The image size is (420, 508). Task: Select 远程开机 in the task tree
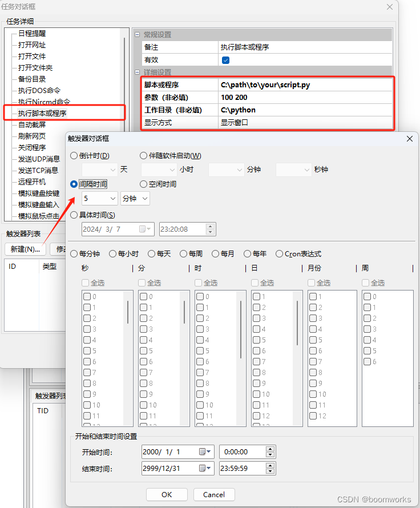click(32, 182)
